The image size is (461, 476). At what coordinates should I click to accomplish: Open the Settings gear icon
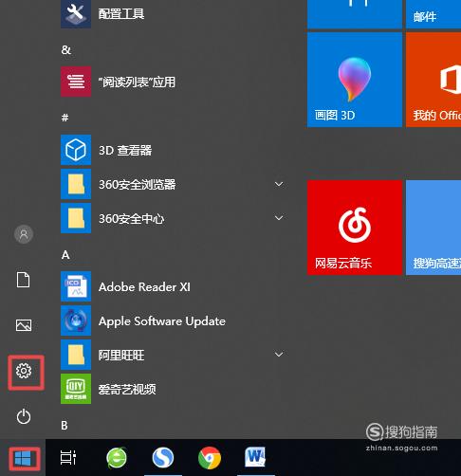click(24, 371)
